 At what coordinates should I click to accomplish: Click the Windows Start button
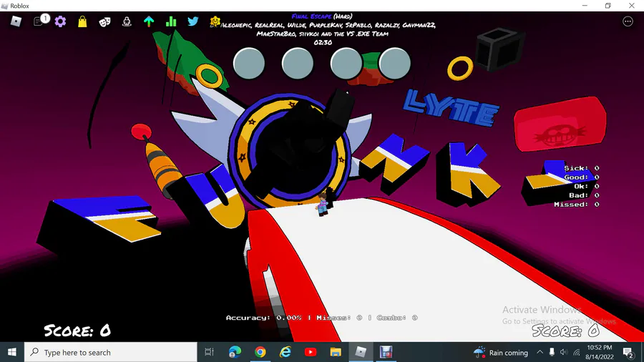point(12,352)
